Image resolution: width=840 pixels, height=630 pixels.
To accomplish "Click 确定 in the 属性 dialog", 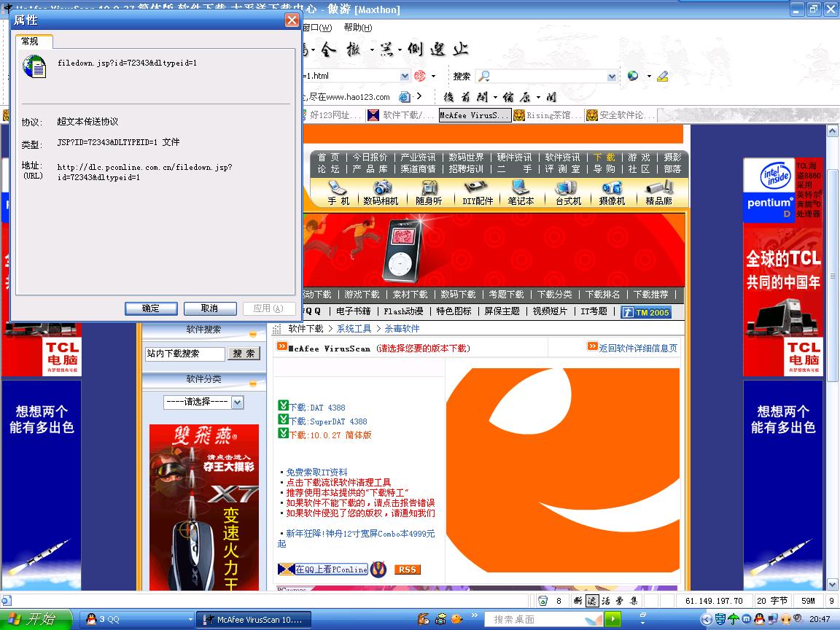I will [150, 308].
